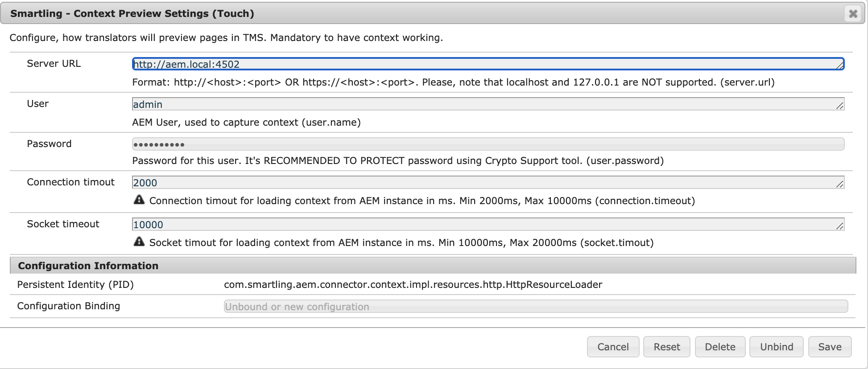Click the Socket timeout field with 10000

click(488, 225)
